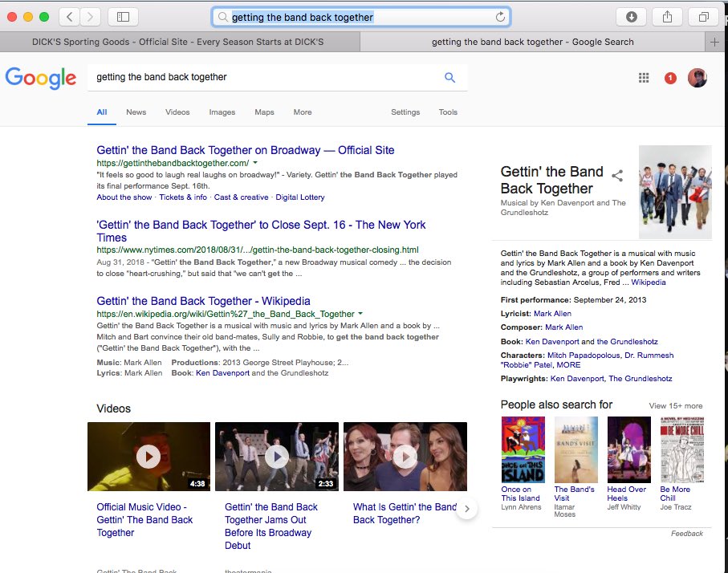Open Safari downloads button
The height and width of the screenshot is (573, 728).
pyautogui.click(x=632, y=17)
